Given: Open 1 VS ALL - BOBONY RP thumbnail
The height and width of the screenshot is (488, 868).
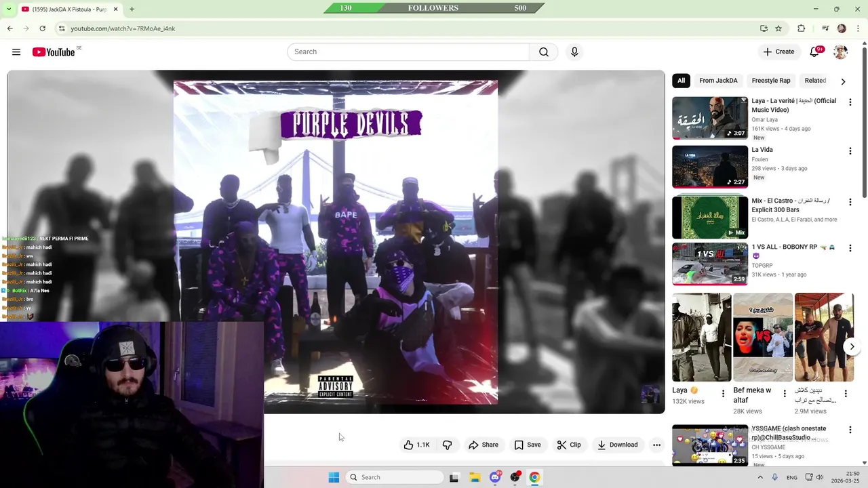Looking at the screenshot, I should tap(710, 264).
